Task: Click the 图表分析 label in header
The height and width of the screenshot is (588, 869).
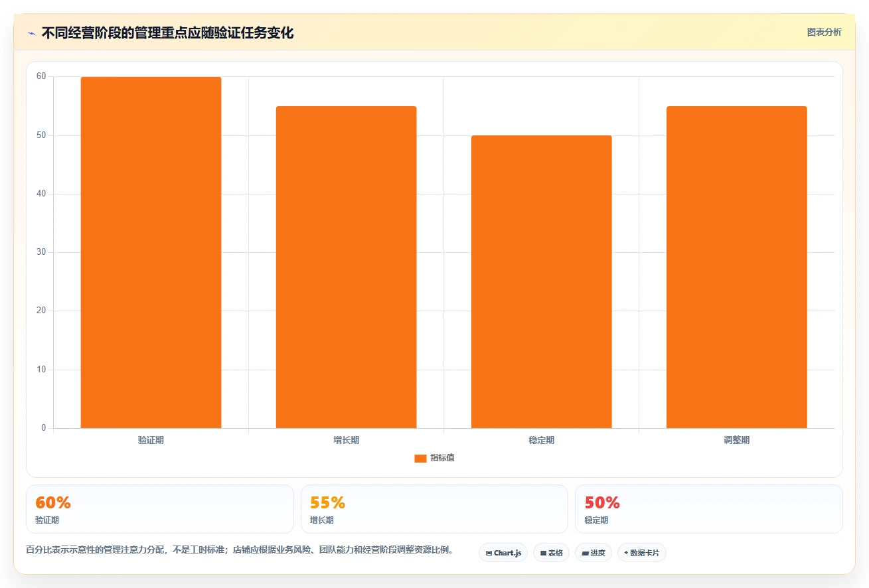Action: [824, 32]
